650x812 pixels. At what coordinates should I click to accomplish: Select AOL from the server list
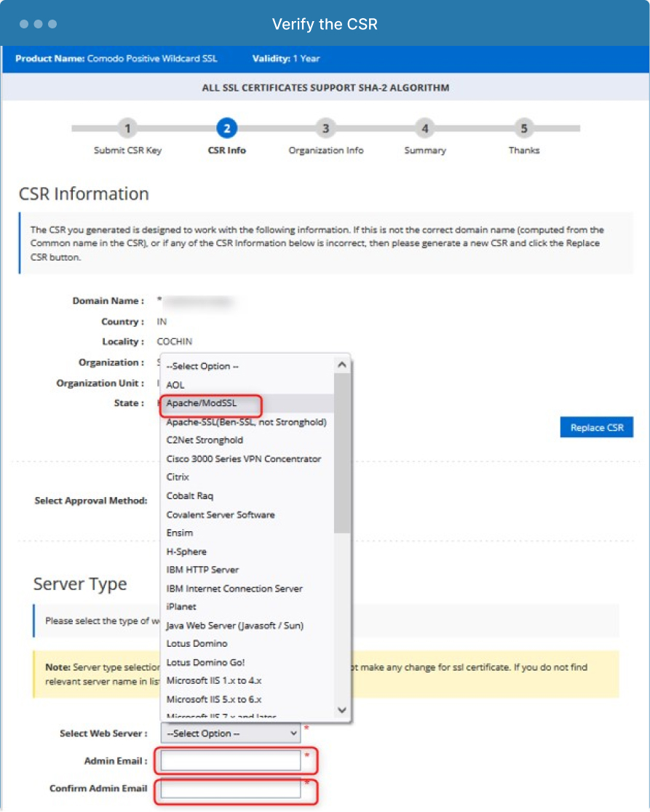(x=248, y=385)
